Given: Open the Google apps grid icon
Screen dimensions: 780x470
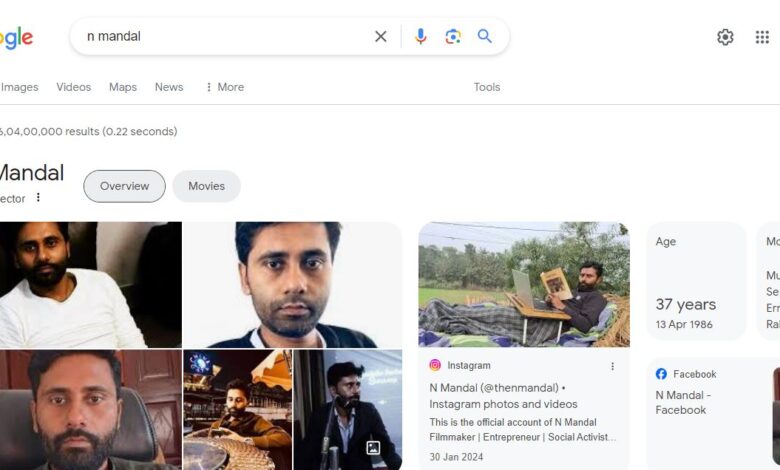Looking at the screenshot, I should pos(762,37).
